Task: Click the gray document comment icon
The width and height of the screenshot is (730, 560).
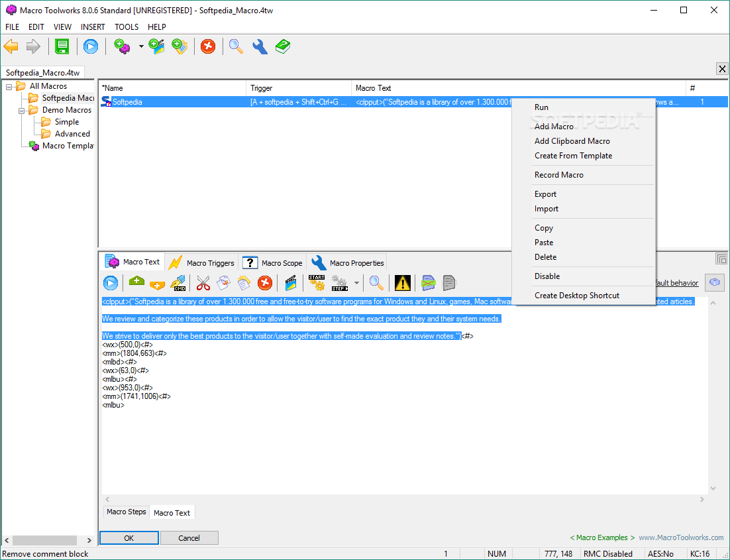Action: coord(449,283)
